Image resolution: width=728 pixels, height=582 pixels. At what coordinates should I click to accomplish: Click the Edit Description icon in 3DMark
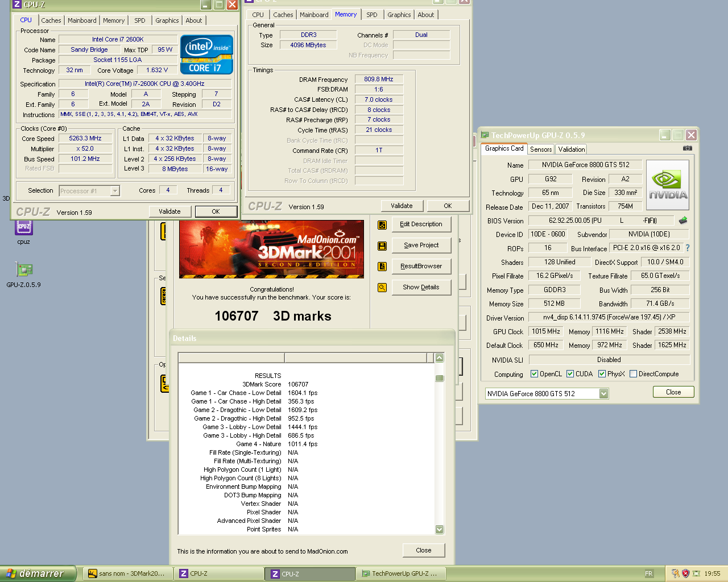pyautogui.click(x=382, y=225)
